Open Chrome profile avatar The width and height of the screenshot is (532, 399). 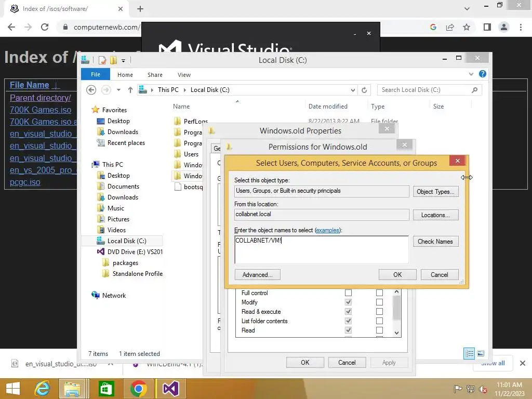click(504, 27)
